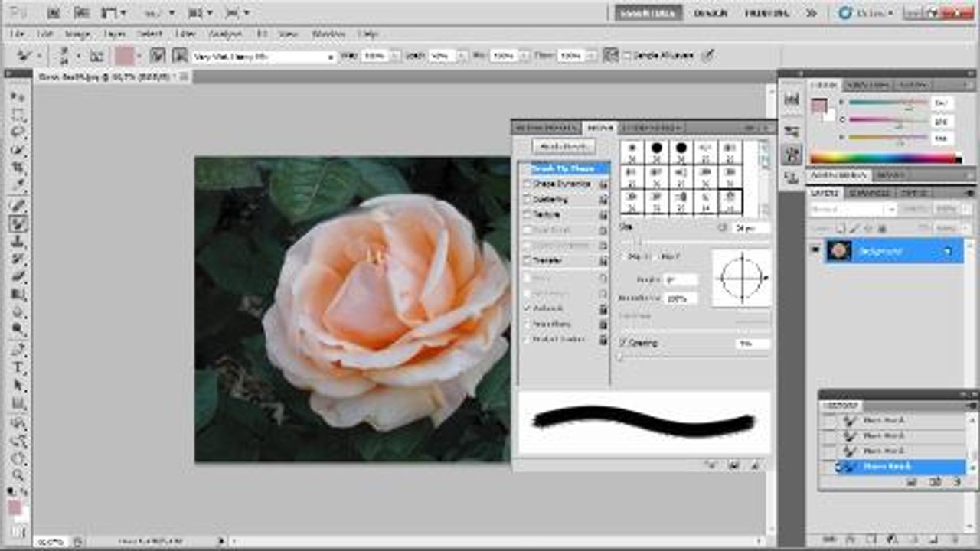The width and height of the screenshot is (980, 551).
Task: Click Clean the brush after each stroke
Action: pyautogui.click(x=180, y=56)
